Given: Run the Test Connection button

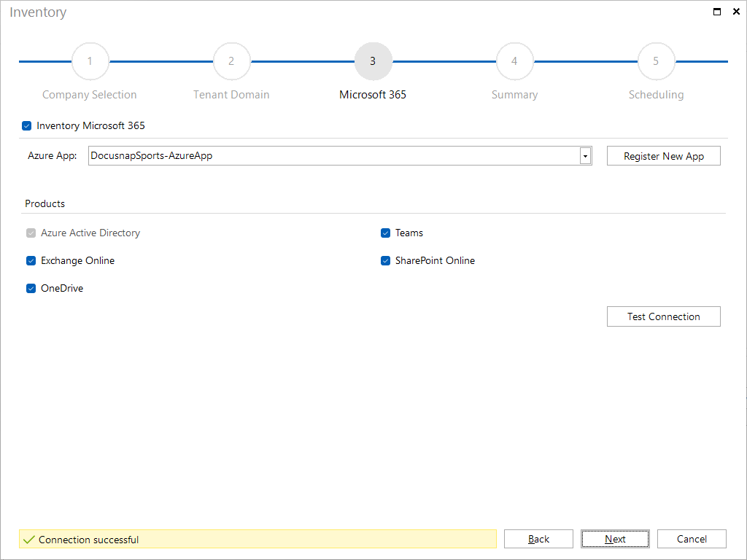Looking at the screenshot, I should click(x=664, y=316).
